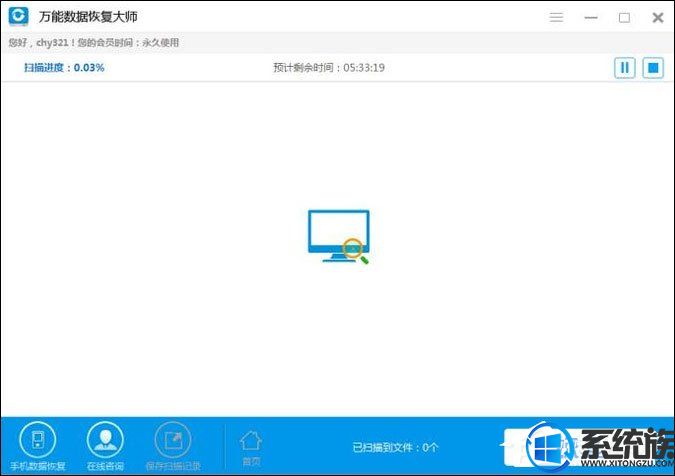
Task: Click the 预计剩余时间 05:33:19 text
Action: 329,68
